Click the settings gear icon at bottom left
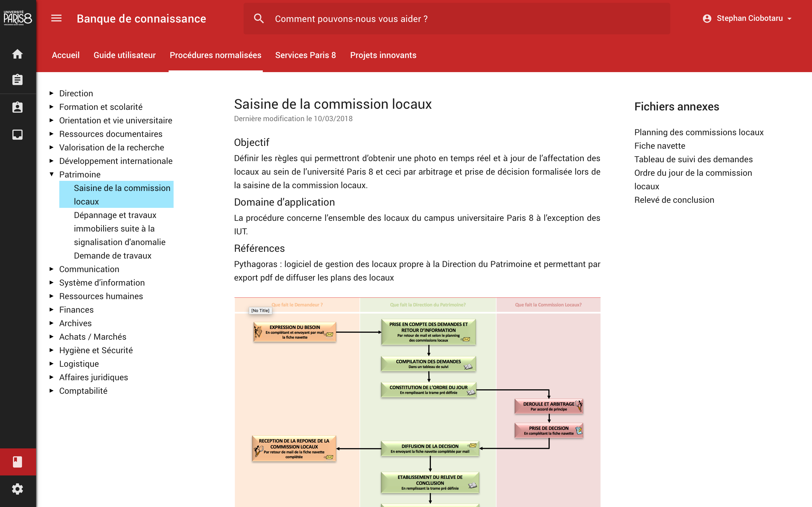This screenshot has width=812, height=507. click(x=17, y=489)
